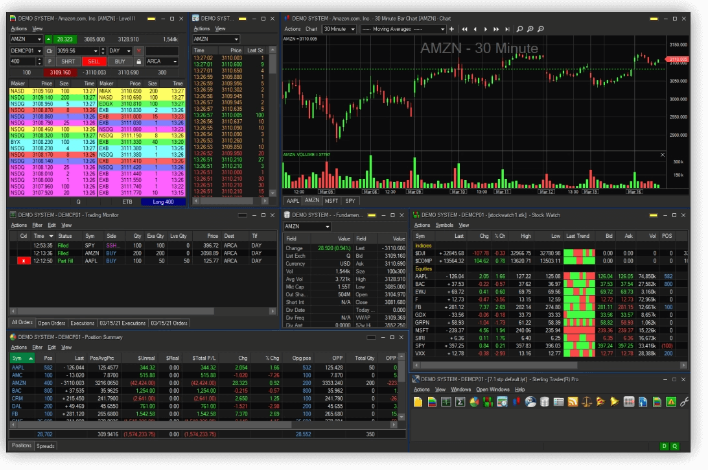Switch to the Open Orders tab
The height and width of the screenshot is (471, 710).
point(50,323)
